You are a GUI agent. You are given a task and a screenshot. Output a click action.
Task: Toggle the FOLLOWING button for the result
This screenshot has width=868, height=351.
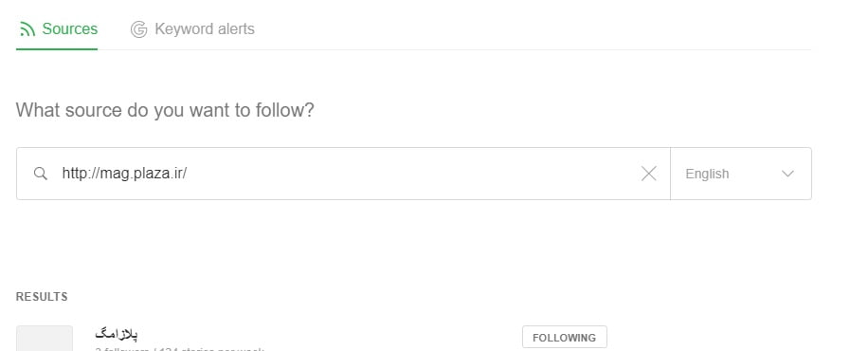pos(564,337)
